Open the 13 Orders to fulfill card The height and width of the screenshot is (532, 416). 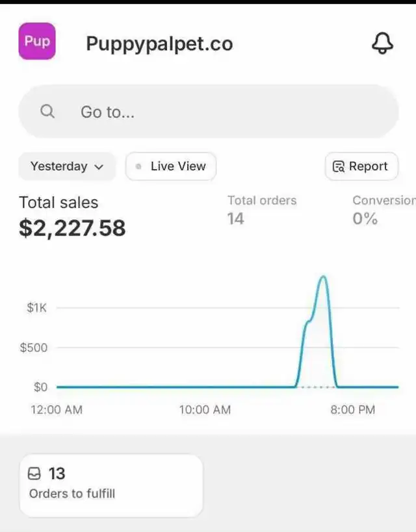(x=111, y=485)
